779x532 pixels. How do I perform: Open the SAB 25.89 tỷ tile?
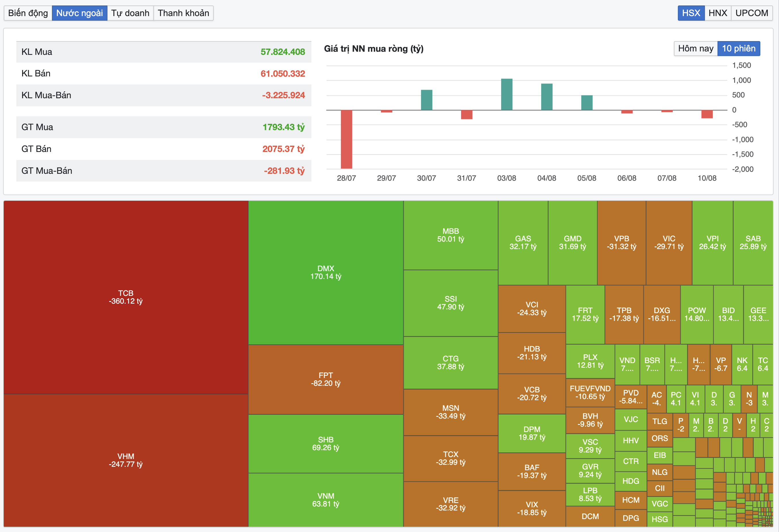pos(753,243)
